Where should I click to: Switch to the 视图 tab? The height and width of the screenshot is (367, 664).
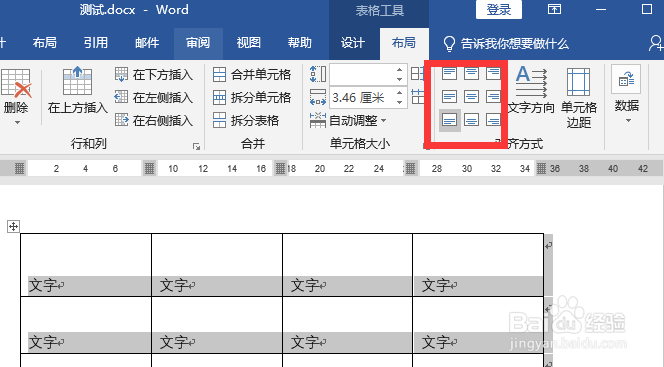[x=249, y=43]
